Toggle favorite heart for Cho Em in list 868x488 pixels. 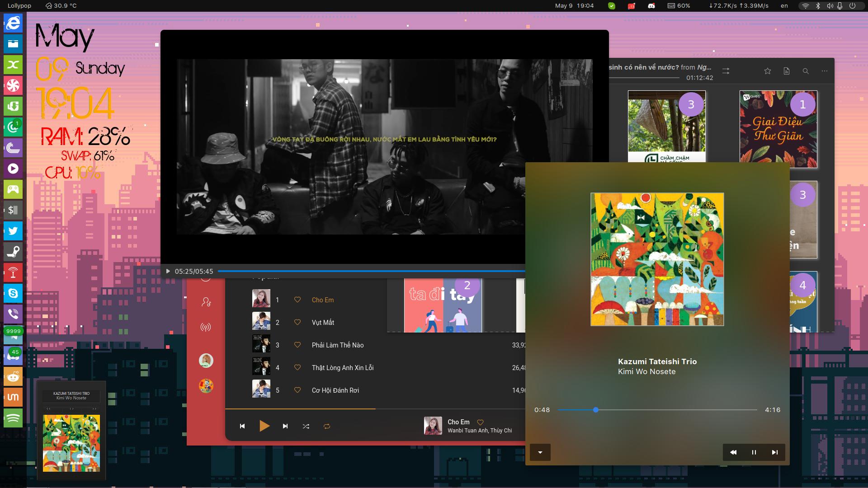point(297,300)
